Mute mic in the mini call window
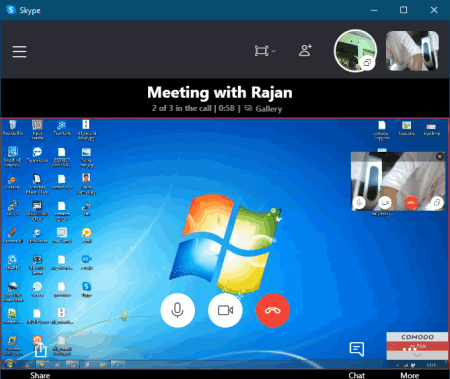450x379 pixels. coord(359,202)
